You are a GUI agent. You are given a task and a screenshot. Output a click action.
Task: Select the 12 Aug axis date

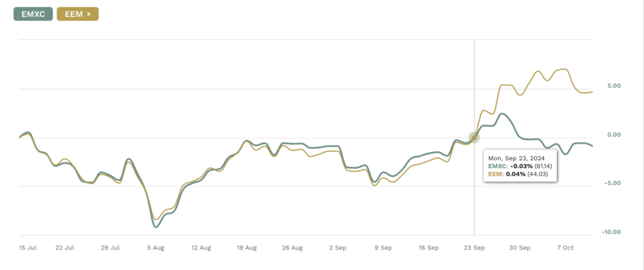(201, 247)
